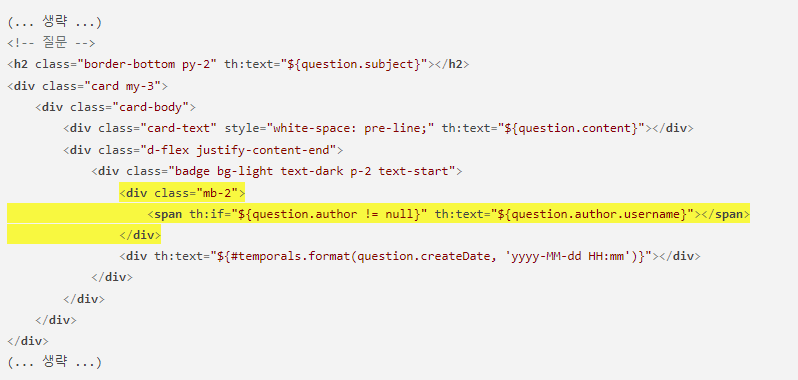The image size is (798, 380).
Task: Click the "<!-- 질문 -->" comment line
Action: click(51, 43)
